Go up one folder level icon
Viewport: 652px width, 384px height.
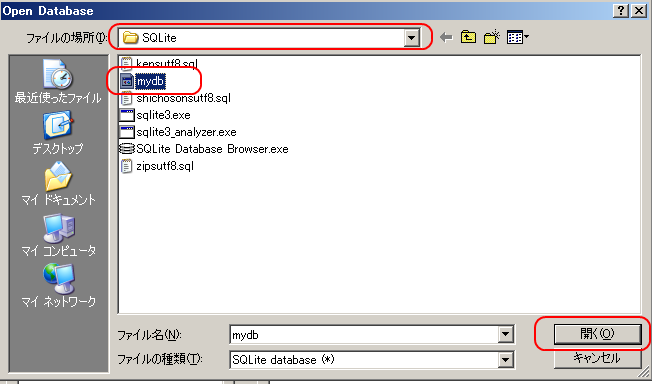coord(469,37)
